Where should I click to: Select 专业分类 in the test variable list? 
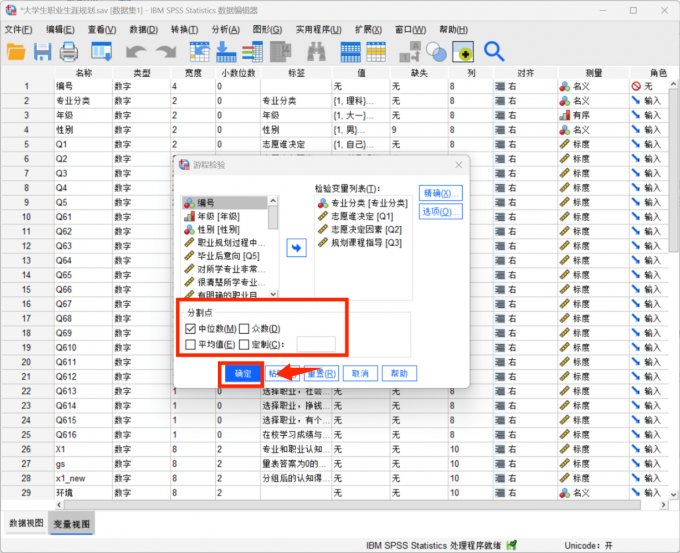pyautogui.click(x=363, y=203)
